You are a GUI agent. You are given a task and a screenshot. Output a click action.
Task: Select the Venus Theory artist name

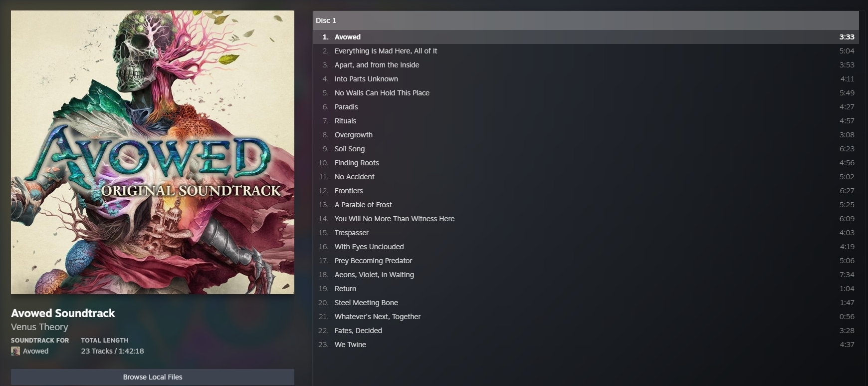39,327
